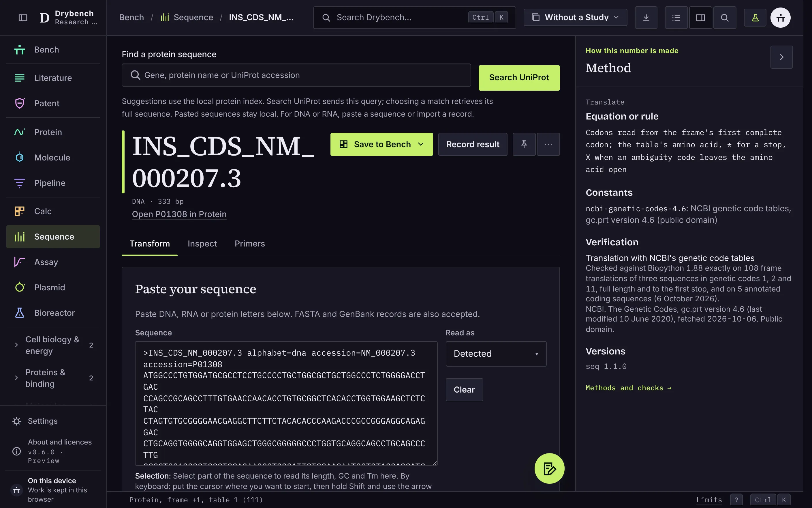This screenshot has height=508, width=812.
Task: Switch to the Inspect tab
Action: coord(202,244)
